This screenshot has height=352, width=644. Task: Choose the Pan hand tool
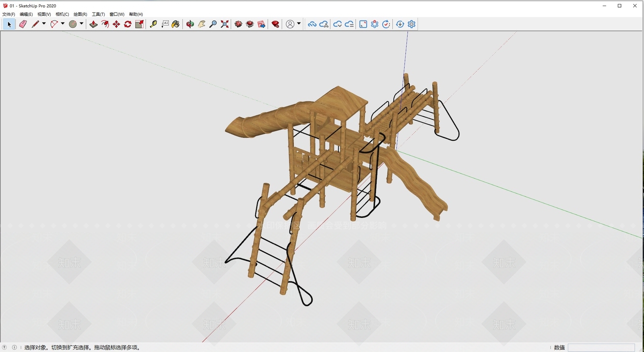tap(202, 24)
